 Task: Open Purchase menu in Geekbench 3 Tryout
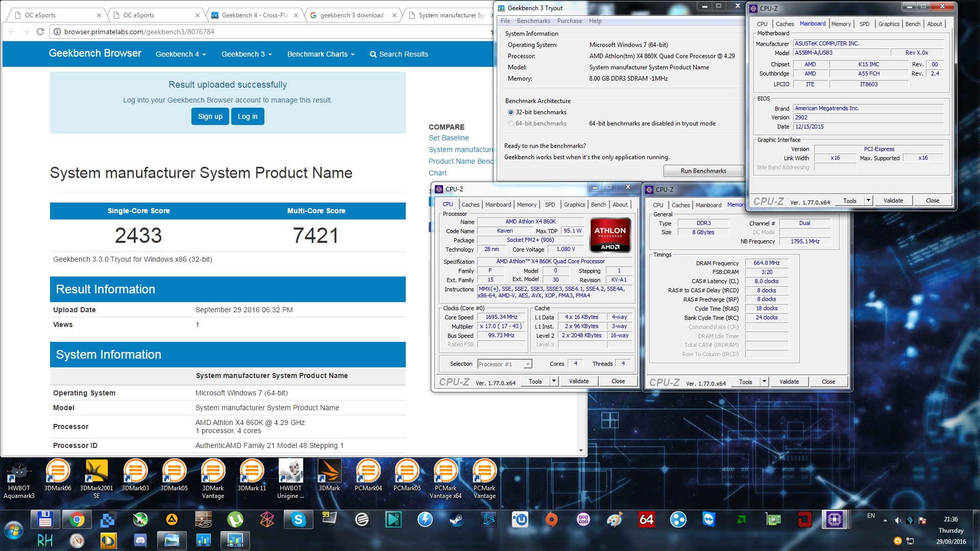click(x=570, y=21)
